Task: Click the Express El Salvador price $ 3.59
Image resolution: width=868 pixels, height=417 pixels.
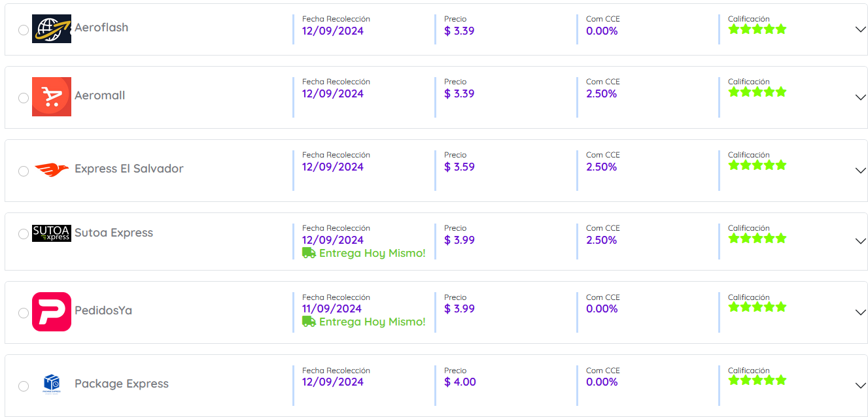Action: coord(459,167)
